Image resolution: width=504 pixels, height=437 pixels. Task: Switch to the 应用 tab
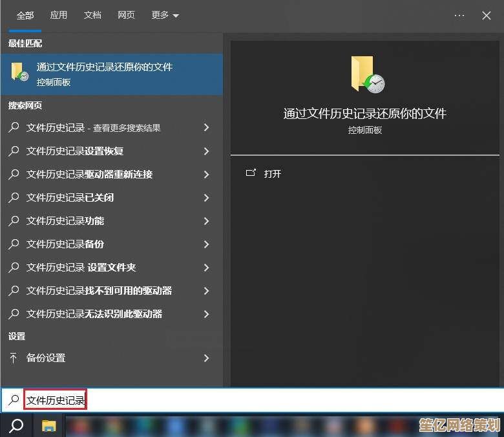59,16
